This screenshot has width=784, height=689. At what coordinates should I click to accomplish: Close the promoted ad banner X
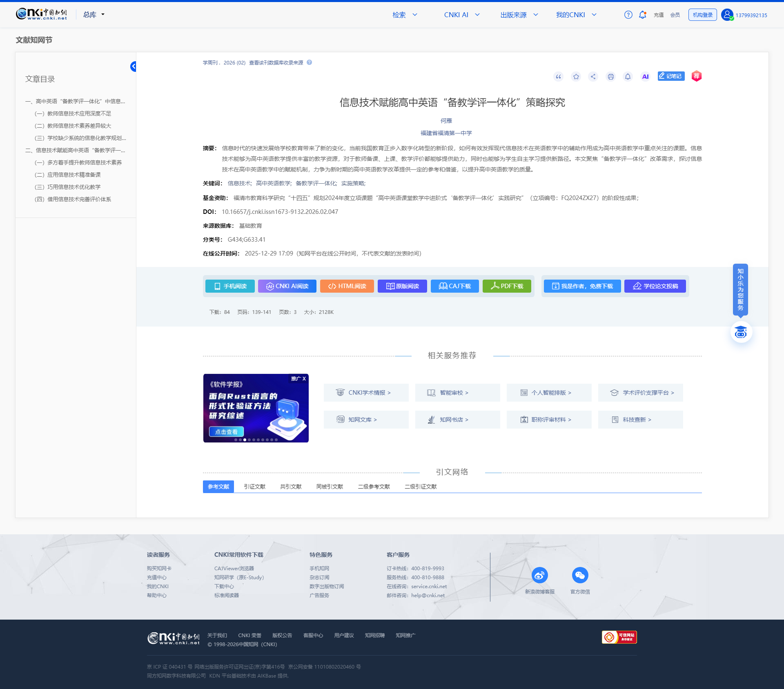[304, 379]
